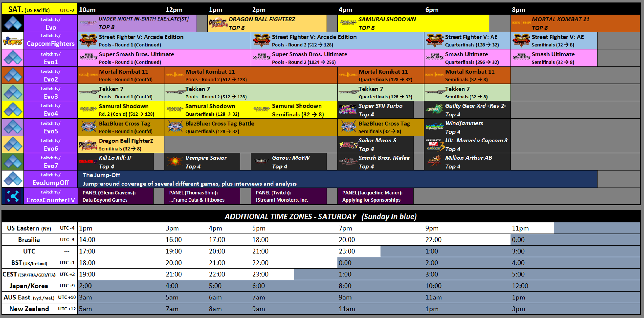This screenshot has width=644, height=318.
Task: Click the Guilty Gear Xrd Rev 2 logo
Action: click(x=434, y=109)
